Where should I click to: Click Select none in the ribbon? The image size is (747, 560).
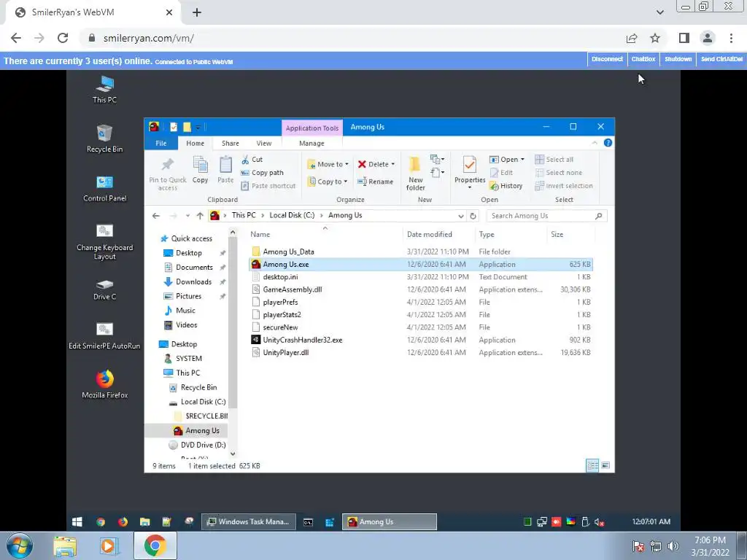558,172
